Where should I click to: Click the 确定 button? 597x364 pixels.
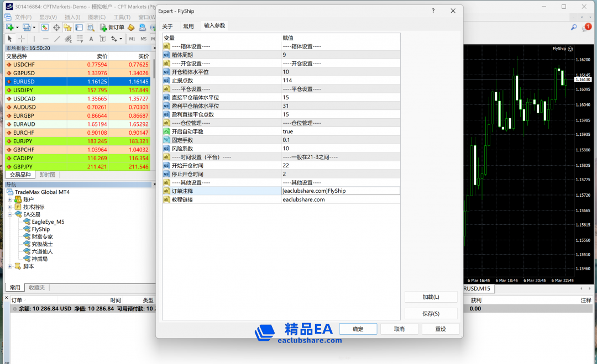(358, 329)
